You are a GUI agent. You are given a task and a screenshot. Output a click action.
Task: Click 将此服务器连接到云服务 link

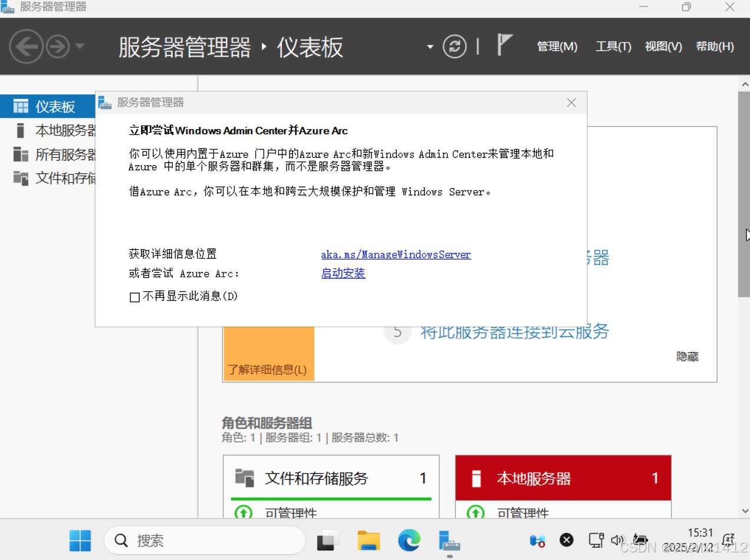515,331
